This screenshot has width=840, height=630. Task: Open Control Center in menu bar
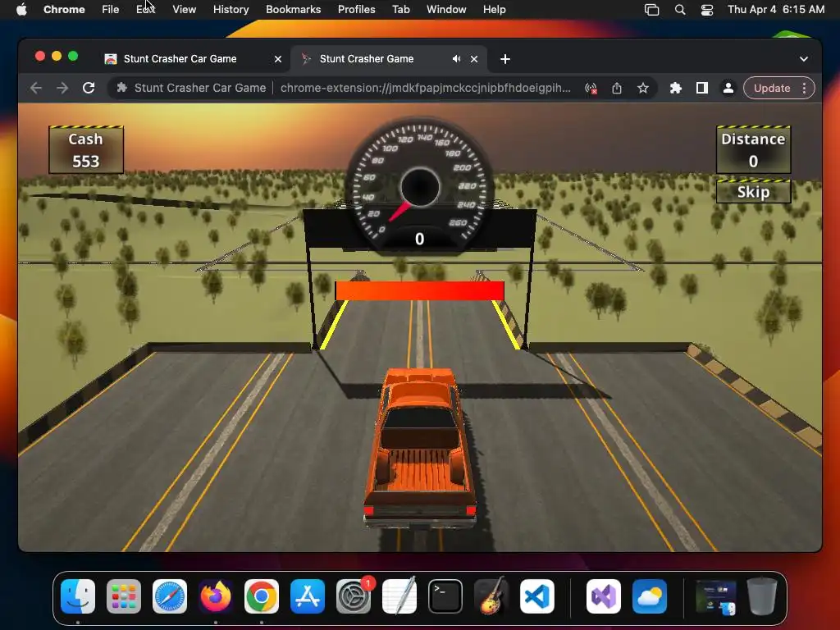coord(706,10)
